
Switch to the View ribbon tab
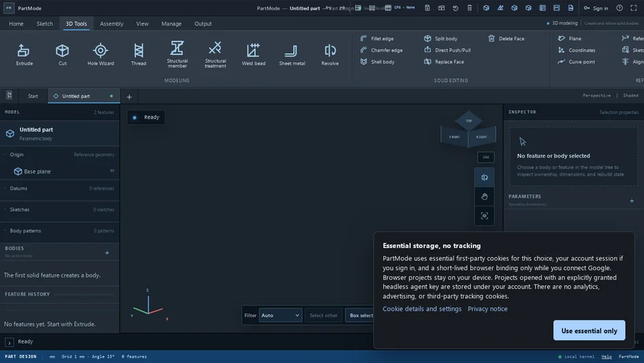click(x=142, y=24)
